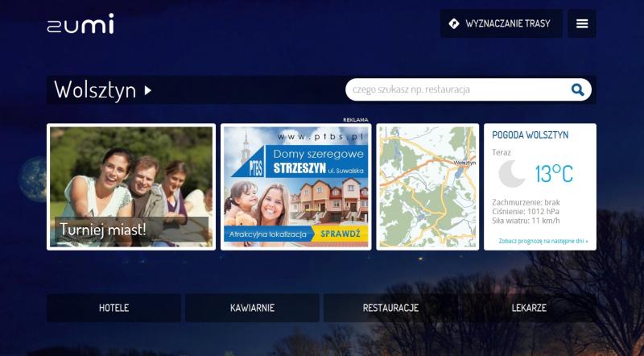644x356 pixels.
Task: Open the Wolsztyn map thumbnail
Action: click(x=427, y=187)
